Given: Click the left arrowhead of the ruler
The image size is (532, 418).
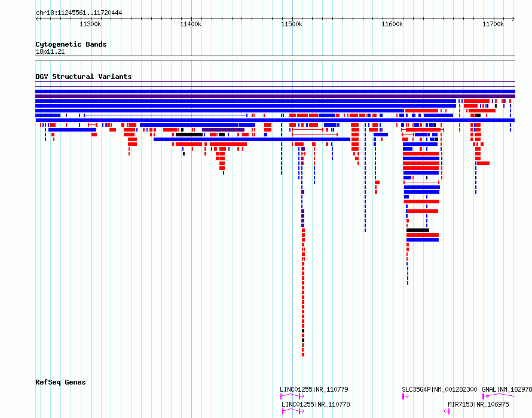Looking at the screenshot, I should tap(37, 19).
